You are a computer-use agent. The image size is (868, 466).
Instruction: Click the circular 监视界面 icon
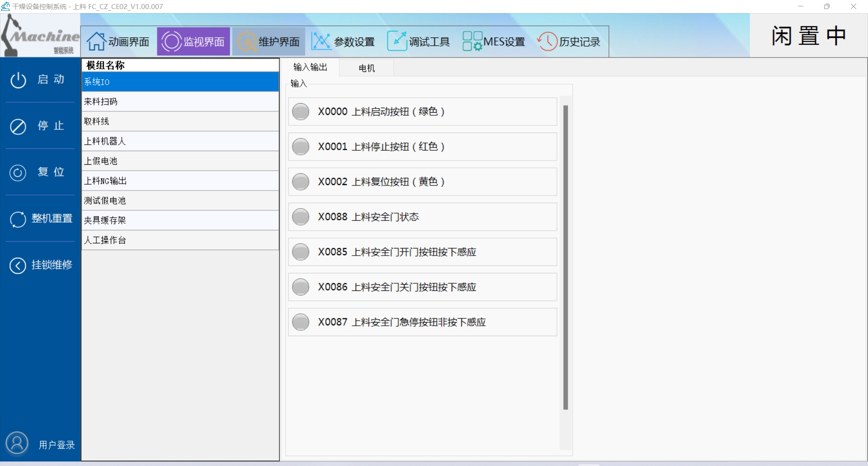[x=172, y=42]
